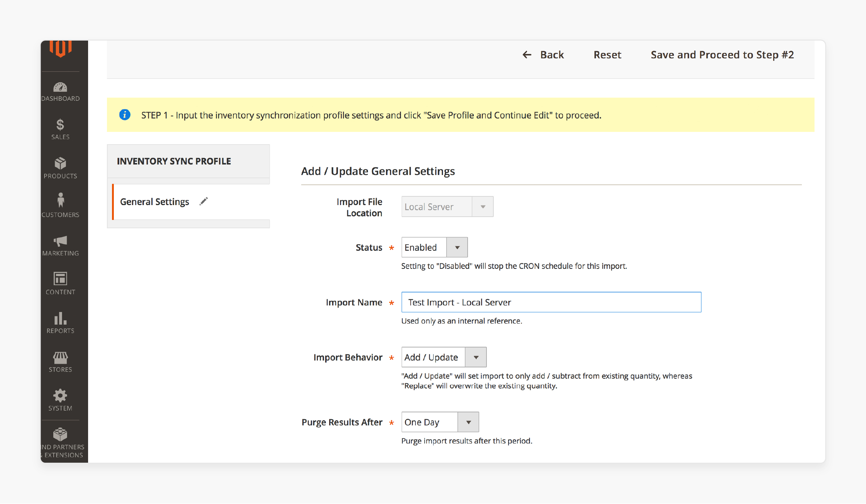The height and width of the screenshot is (504, 866).
Task: Open the Status dropdown
Action: click(x=434, y=247)
